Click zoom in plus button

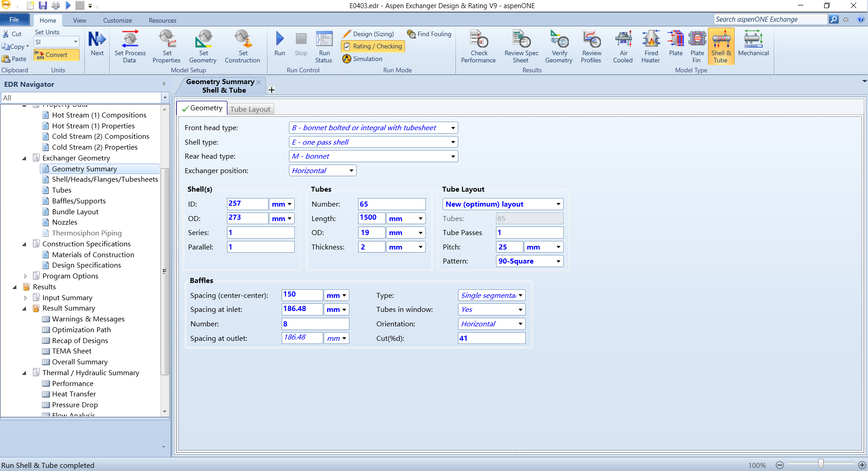862,465
